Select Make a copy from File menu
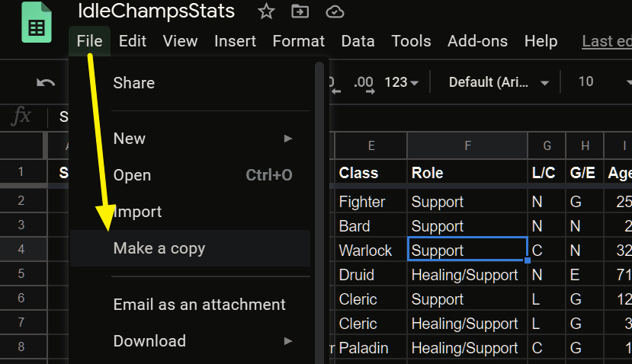The width and height of the screenshot is (632, 364). 159,248
